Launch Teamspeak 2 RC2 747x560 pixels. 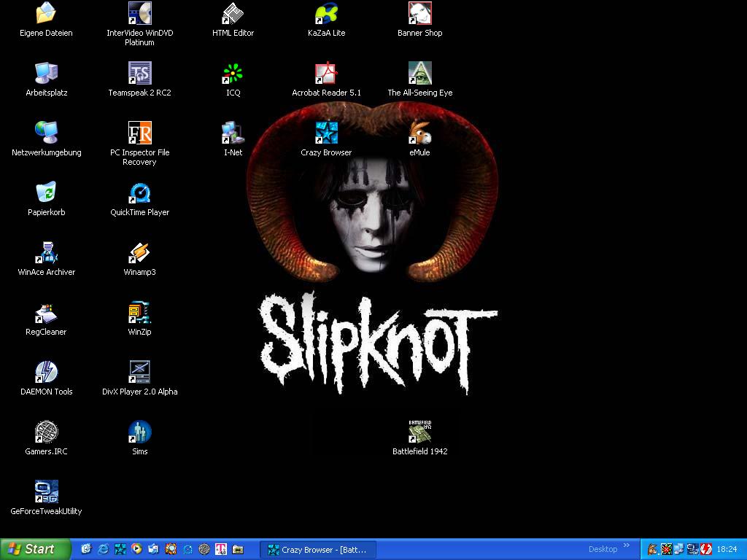pos(139,74)
